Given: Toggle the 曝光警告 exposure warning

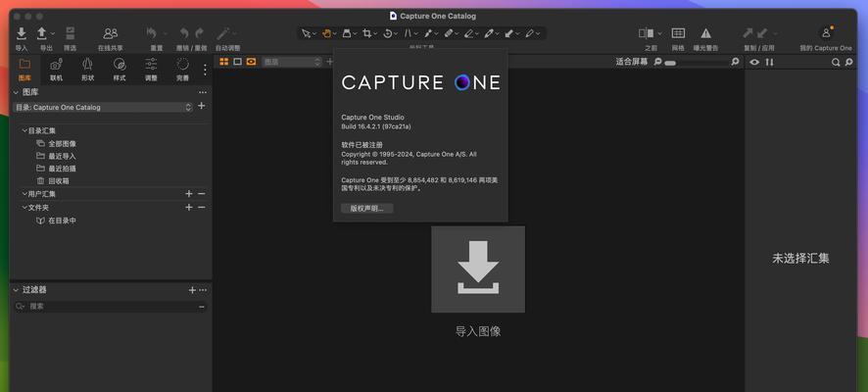Looking at the screenshot, I should click(x=705, y=33).
